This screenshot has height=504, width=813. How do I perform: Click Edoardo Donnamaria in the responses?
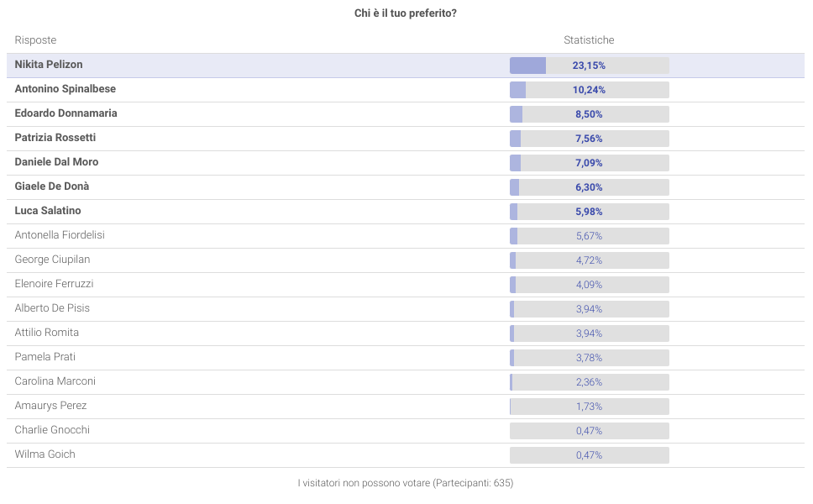tap(66, 113)
